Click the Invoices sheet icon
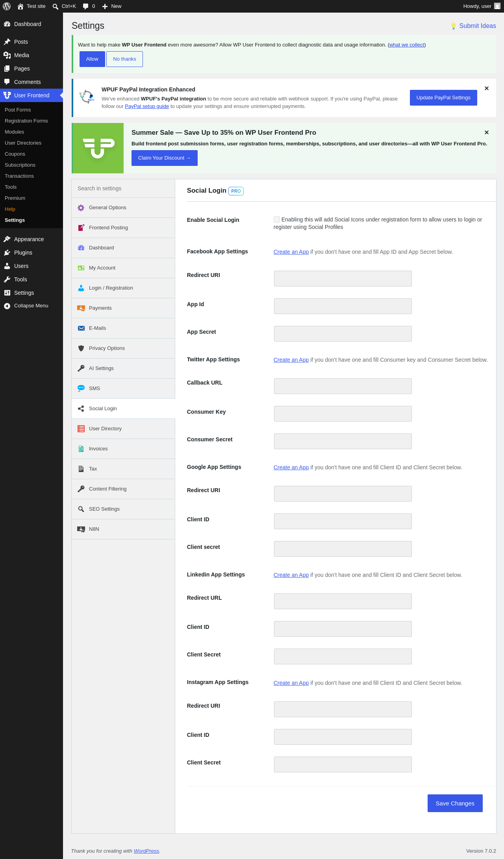 (81, 449)
